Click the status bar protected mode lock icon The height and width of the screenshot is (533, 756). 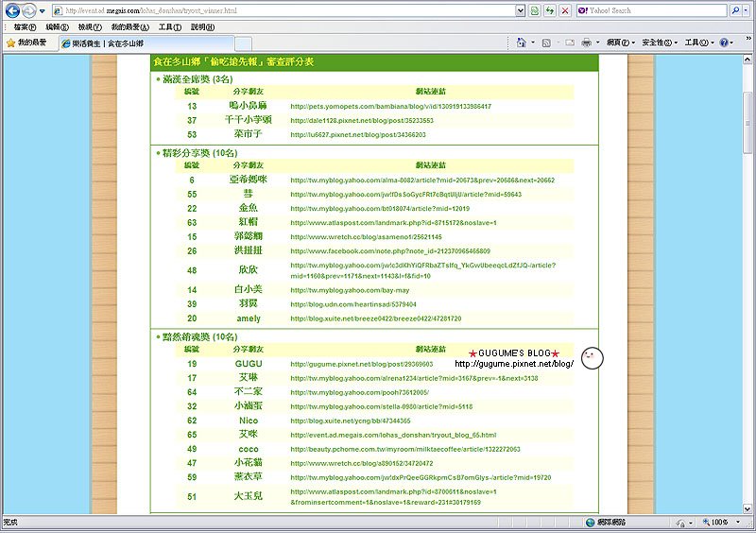(x=681, y=523)
